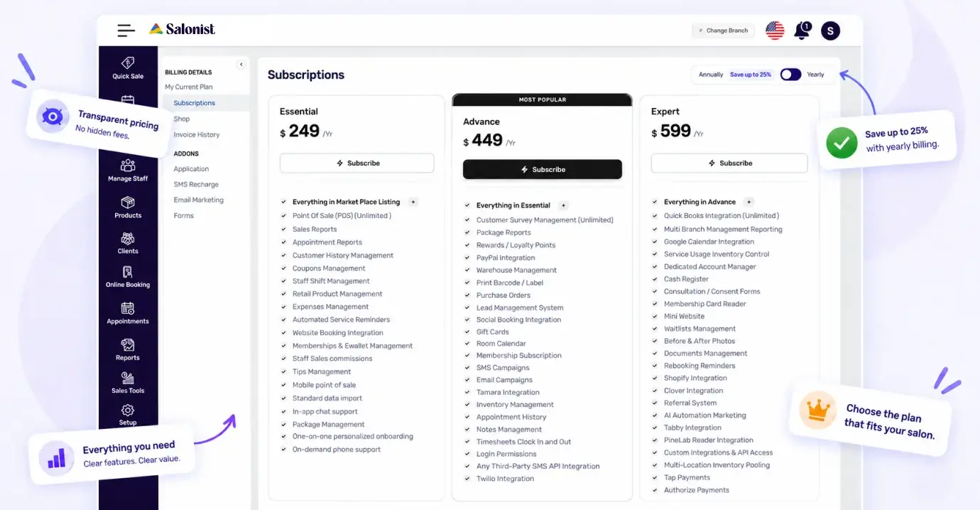The width and height of the screenshot is (980, 510).
Task: Click Save up to 25% badge
Action: tap(751, 75)
